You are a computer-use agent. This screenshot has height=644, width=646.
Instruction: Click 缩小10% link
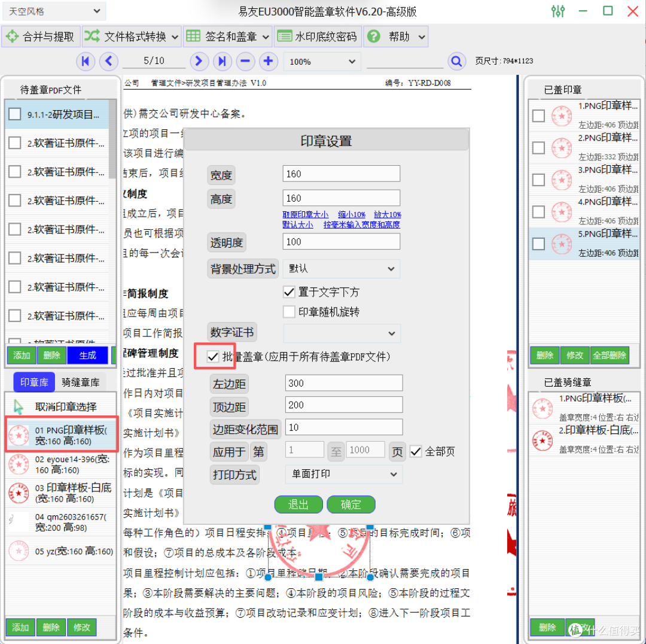[352, 214]
